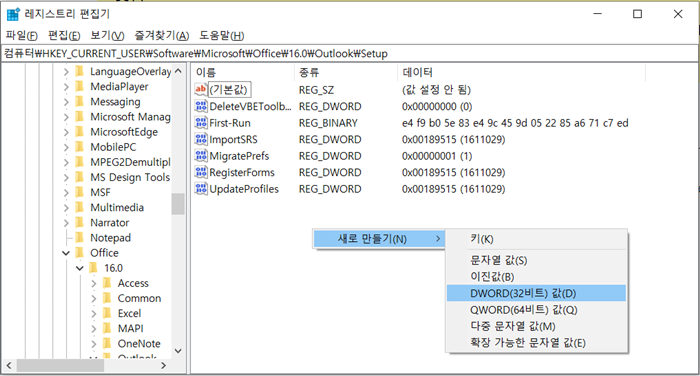Screen dimensions: 700x376
Task: Click the MobilePC folder icon
Action: [x=80, y=147]
